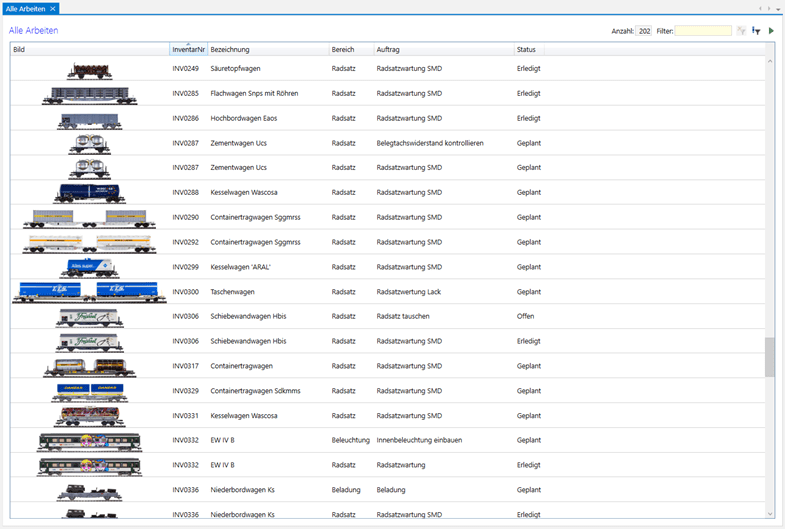Click the vertical scrollbar thumb
This screenshot has width=785, height=529.
coord(769,357)
